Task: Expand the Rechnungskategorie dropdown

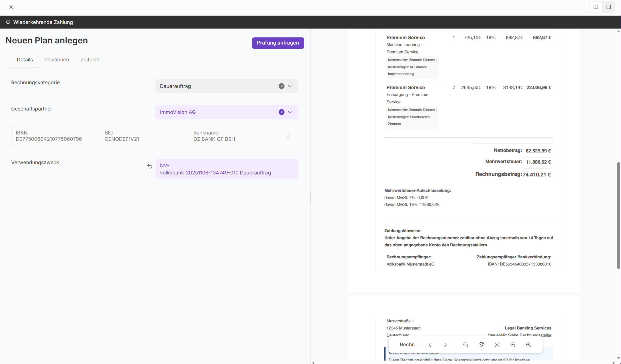Action: (290, 86)
